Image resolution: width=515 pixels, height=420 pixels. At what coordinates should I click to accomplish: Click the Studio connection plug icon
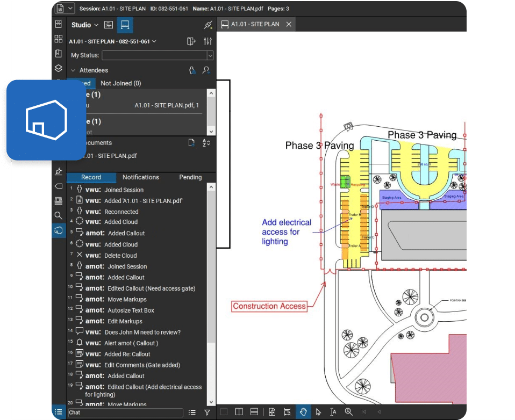point(208,25)
